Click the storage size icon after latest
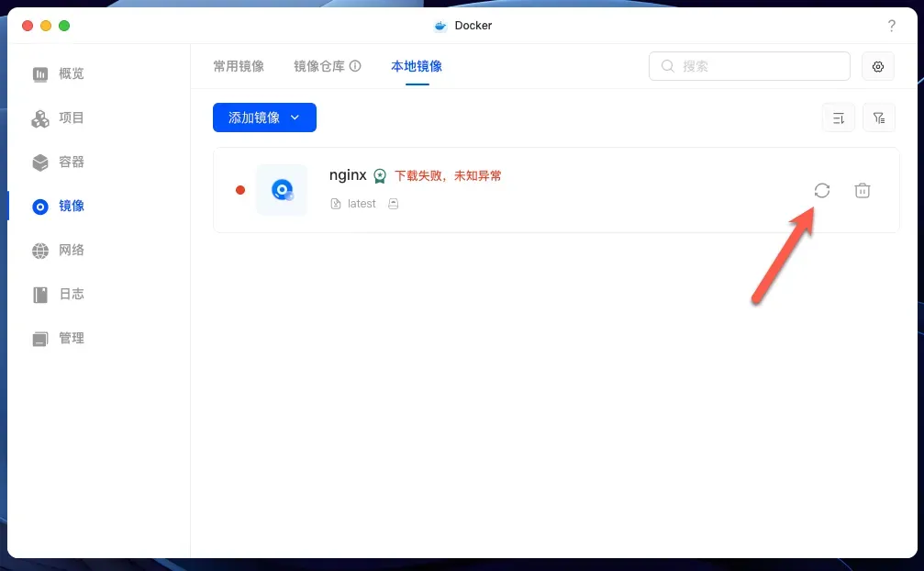The height and width of the screenshot is (571, 924). tap(393, 204)
